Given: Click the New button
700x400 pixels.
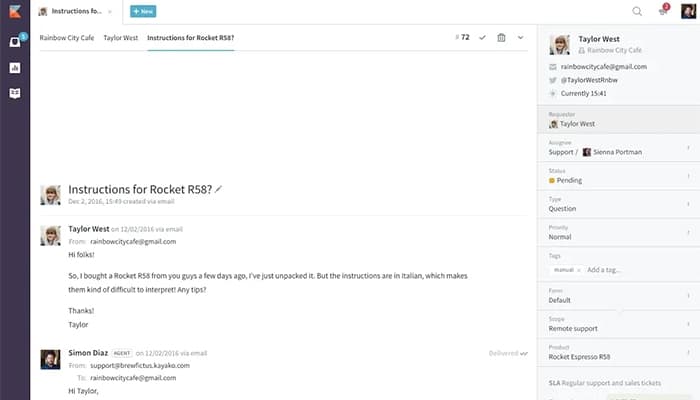Looking at the screenshot, I should [x=143, y=12].
